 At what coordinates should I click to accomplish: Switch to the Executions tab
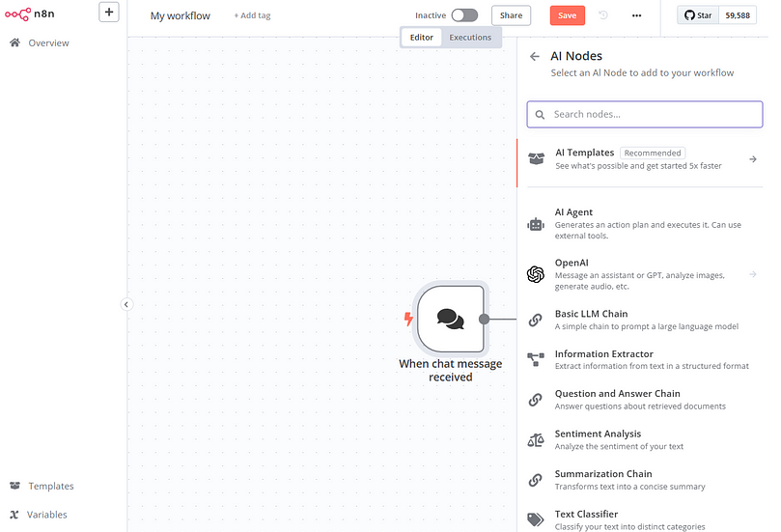click(x=470, y=38)
